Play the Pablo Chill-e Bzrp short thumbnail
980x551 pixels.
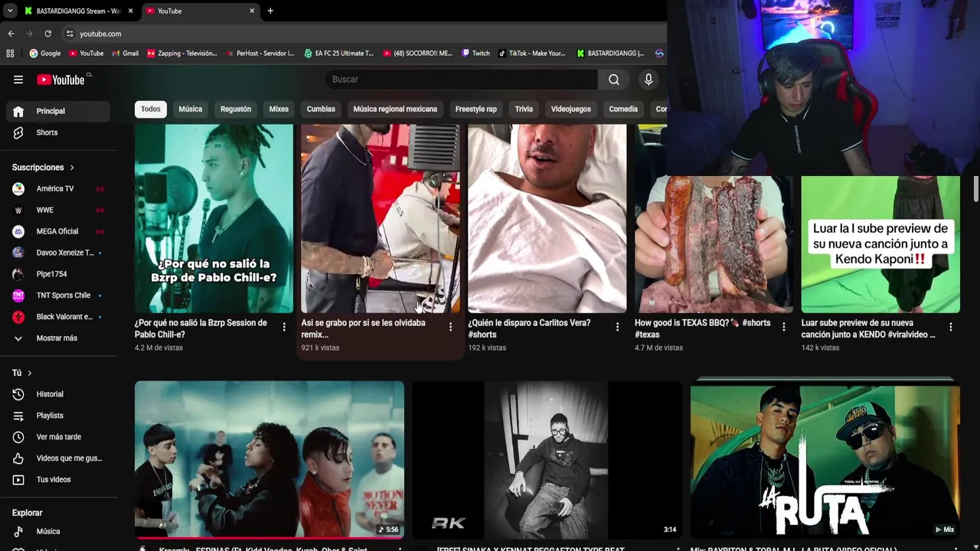[x=214, y=219]
